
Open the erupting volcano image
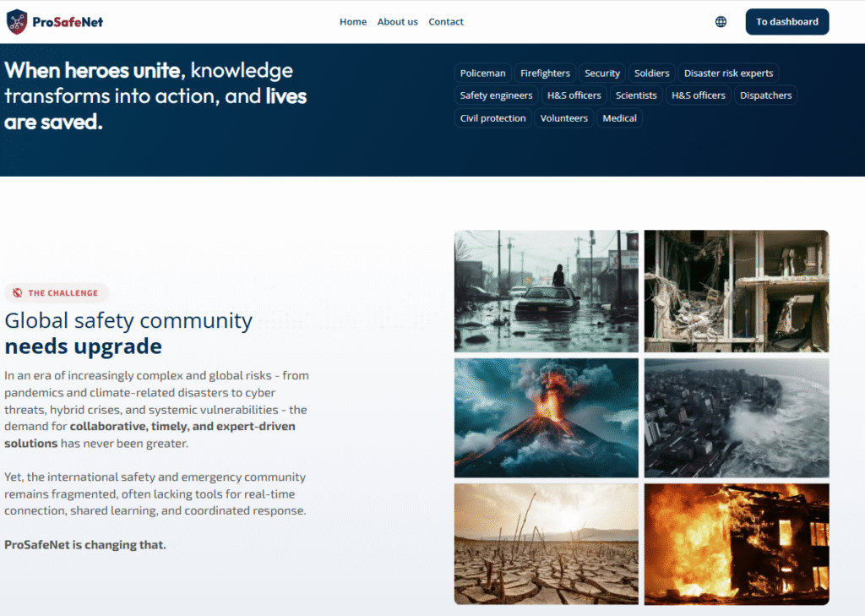(546, 417)
